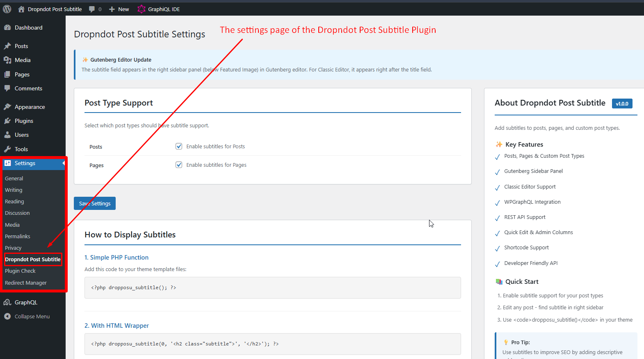The image size is (644, 359).
Task: Click the GraphQL sidebar icon
Action: pos(7,302)
